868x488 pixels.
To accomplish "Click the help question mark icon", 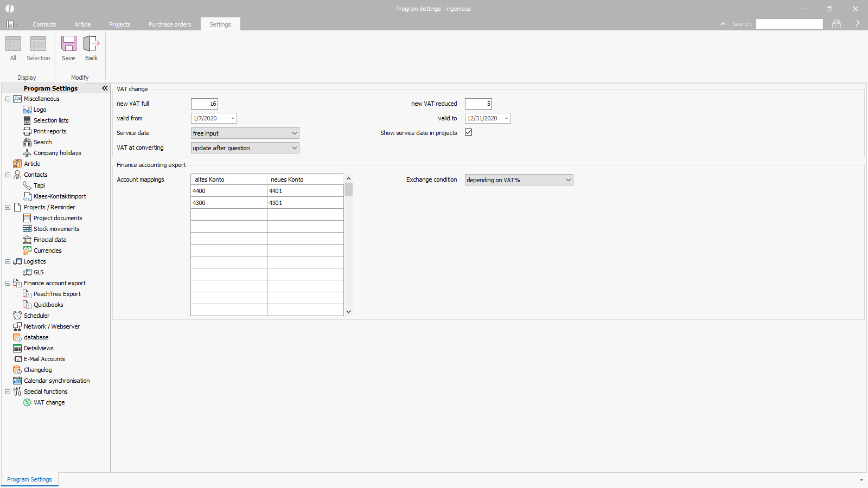I will 857,24.
